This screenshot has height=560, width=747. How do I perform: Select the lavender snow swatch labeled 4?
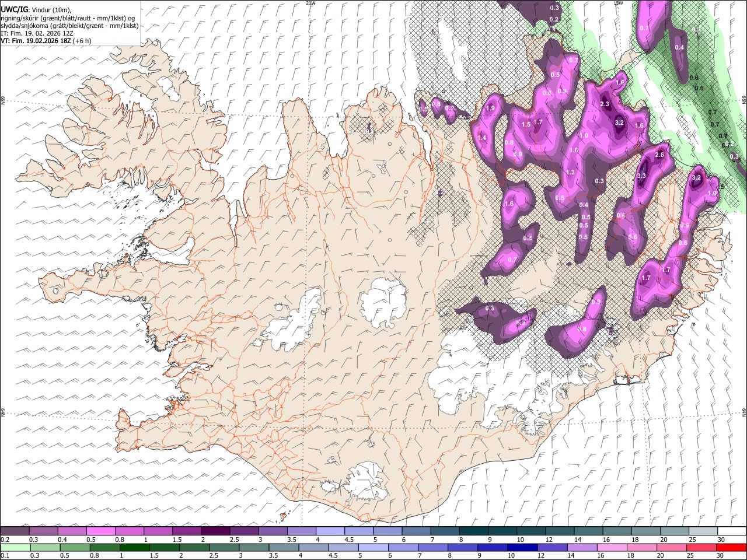(330, 531)
